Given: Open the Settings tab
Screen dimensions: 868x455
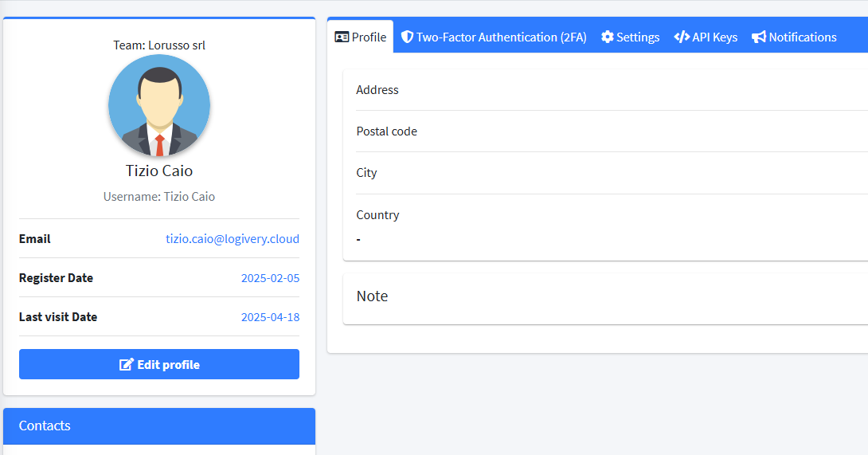Looking at the screenshot, I should 630,37.
